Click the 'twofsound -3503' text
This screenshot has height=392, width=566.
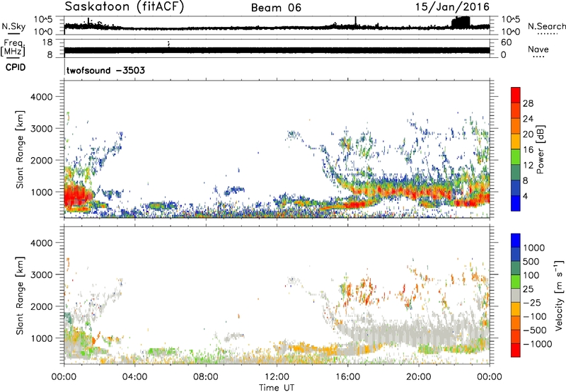105,70
